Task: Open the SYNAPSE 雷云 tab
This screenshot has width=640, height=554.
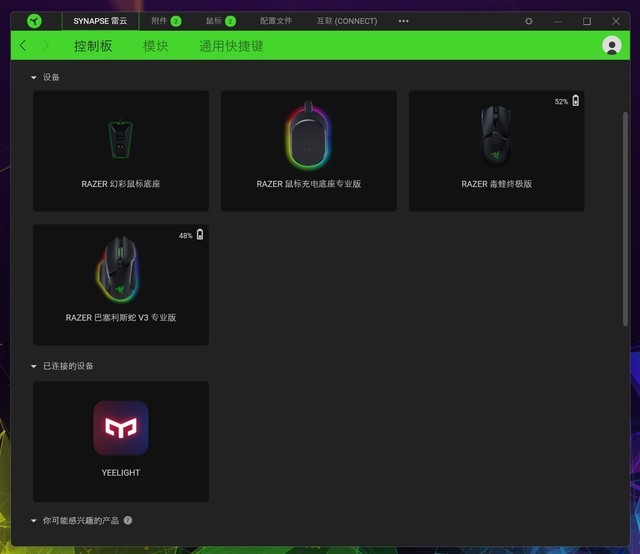Action: (x=100, y=21)
